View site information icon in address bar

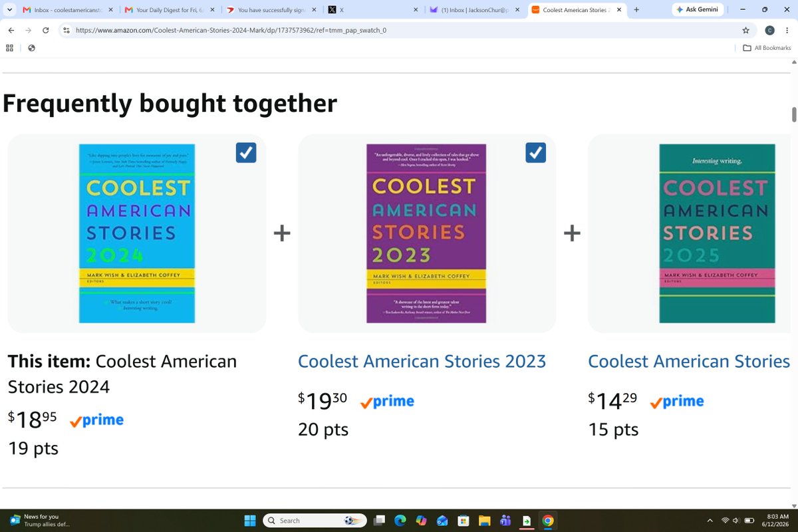pyautogui.click(x=66, y=31)
